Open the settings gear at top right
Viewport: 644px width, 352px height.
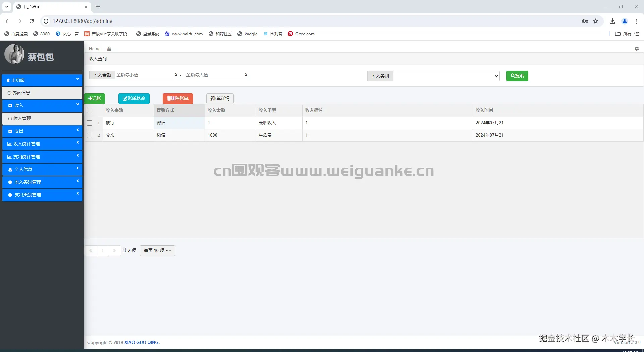(637, 49)
